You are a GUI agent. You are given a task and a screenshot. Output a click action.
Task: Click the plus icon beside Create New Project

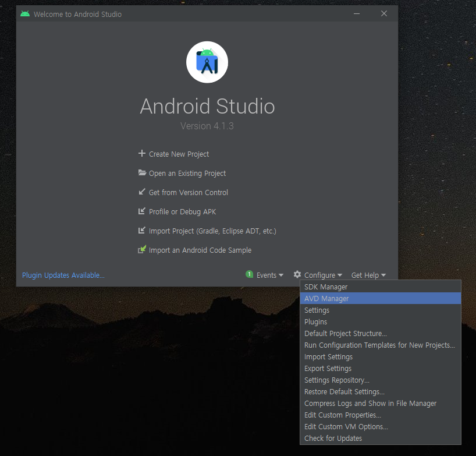pyautogui.click(x=142, y=153)
